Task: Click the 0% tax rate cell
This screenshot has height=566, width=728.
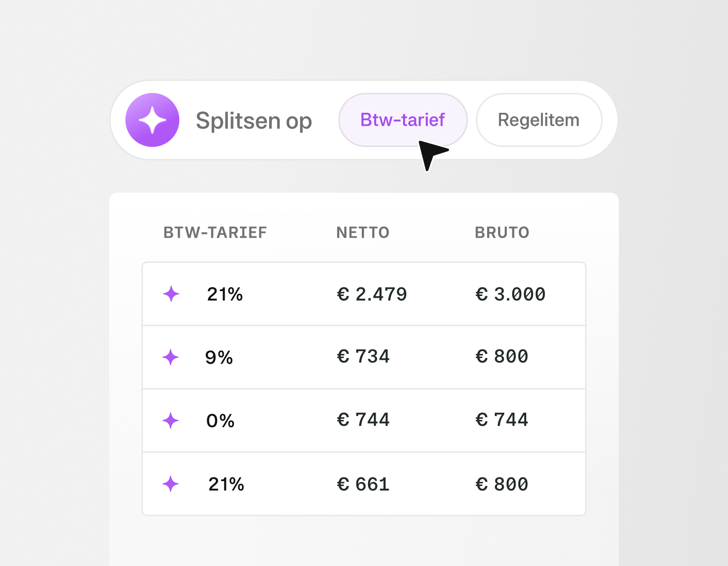Action: (x=220, y=421)
